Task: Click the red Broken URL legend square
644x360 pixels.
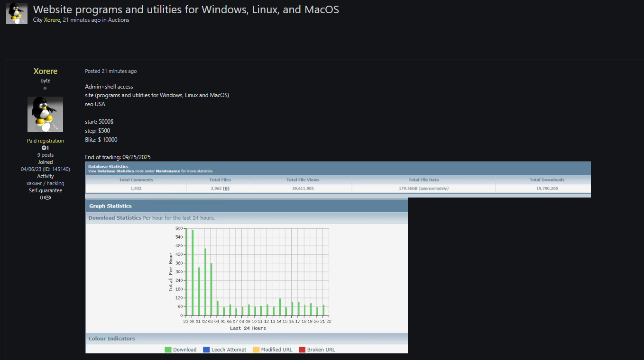Action: tap(302, 350)
